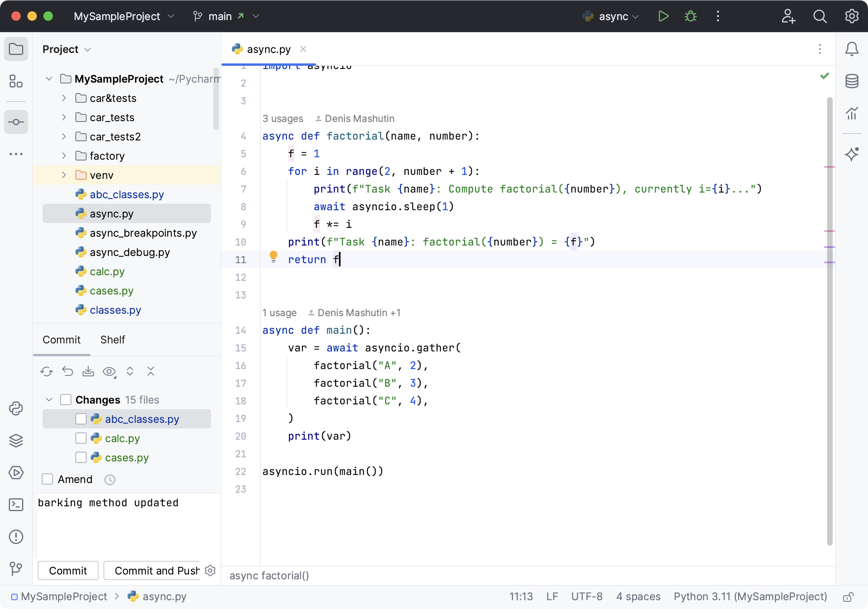The image size is (868, 609).
Task: Enable the Amend checkbox
Action: coord(47,479)
